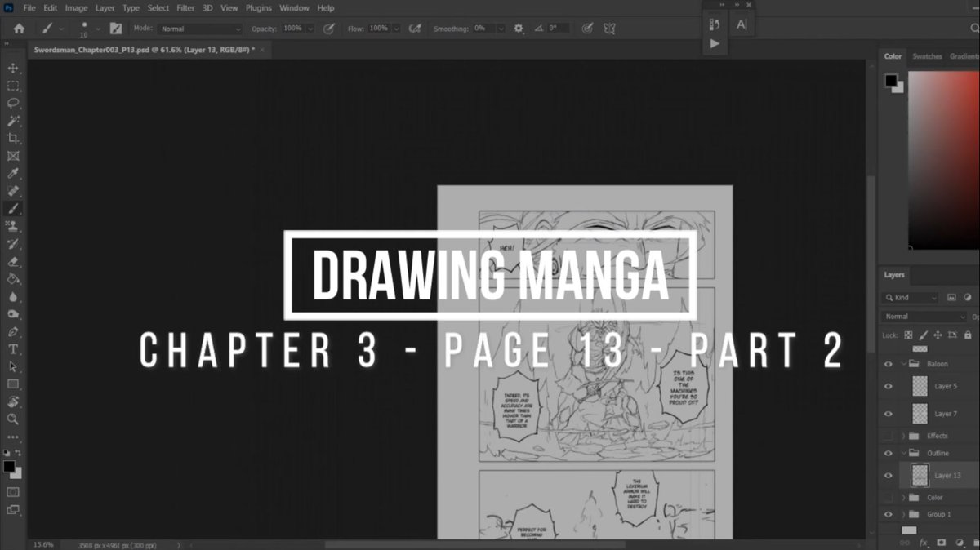Lock transparent pixels in Layers panel
Image resolution: width=980 pixels, height=550 pixels.
(x=909, y=335)
